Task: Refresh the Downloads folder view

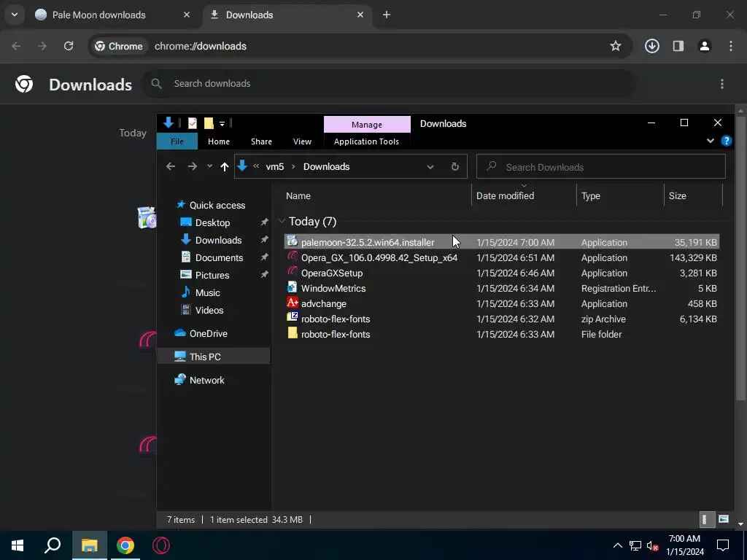Action: pos(455,167)
